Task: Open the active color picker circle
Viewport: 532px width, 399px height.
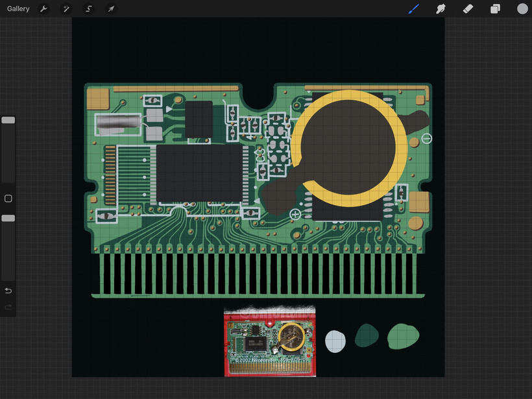Action: coord(522,9)
